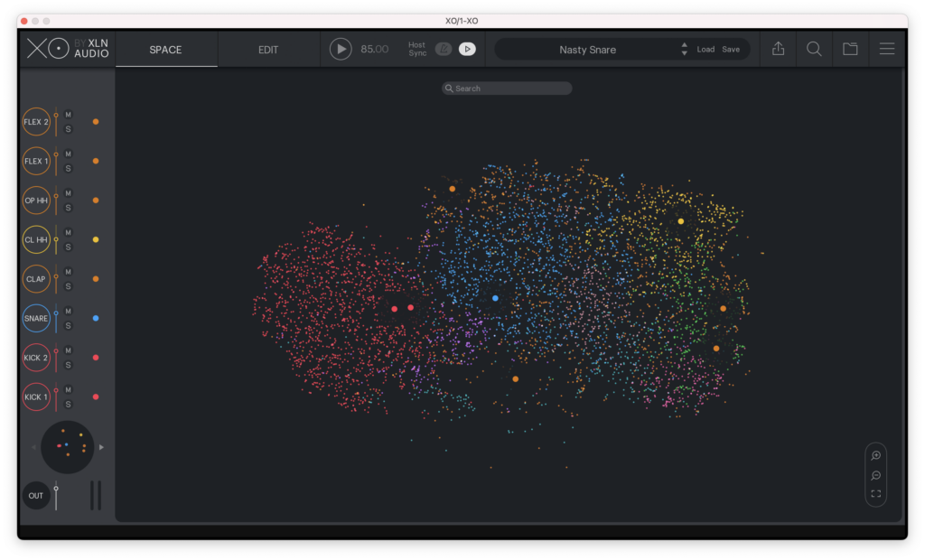
Task: Select the CLAP channel pad
Action: tap(36, 279)
